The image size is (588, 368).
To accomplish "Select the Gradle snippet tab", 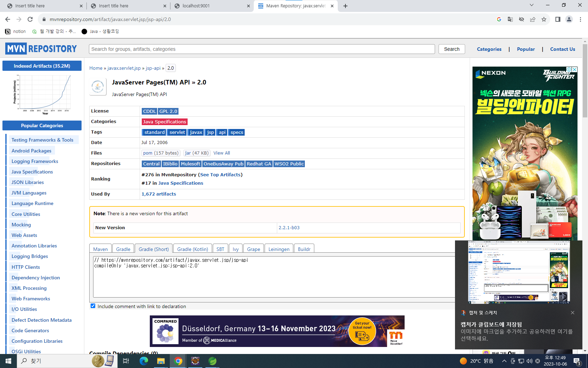I will pyautogui.click(x=123, y=249).
